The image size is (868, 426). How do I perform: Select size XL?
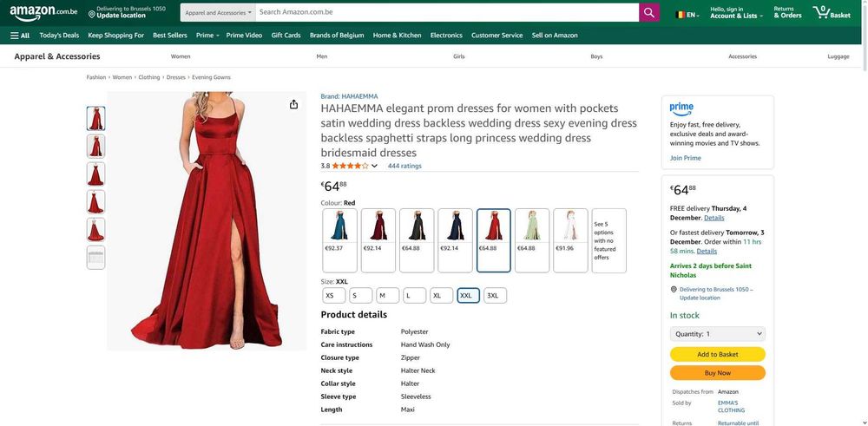click(x=441, y=296)
